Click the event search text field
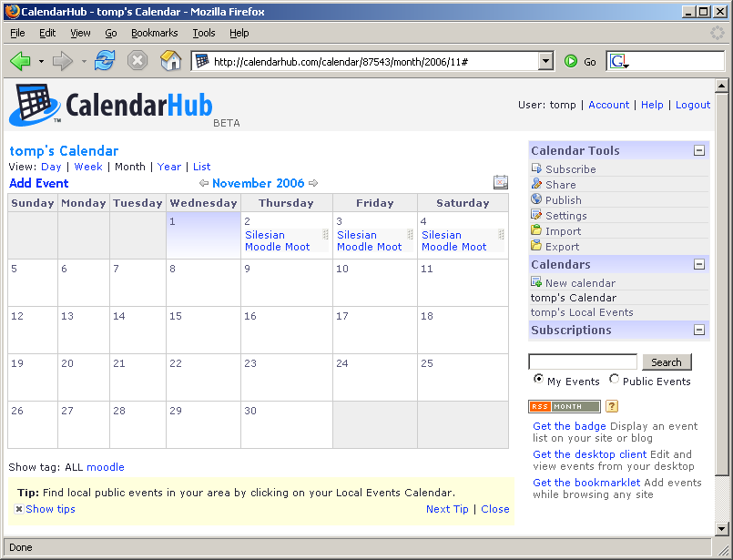733x560 pixels. click(583, 361)
